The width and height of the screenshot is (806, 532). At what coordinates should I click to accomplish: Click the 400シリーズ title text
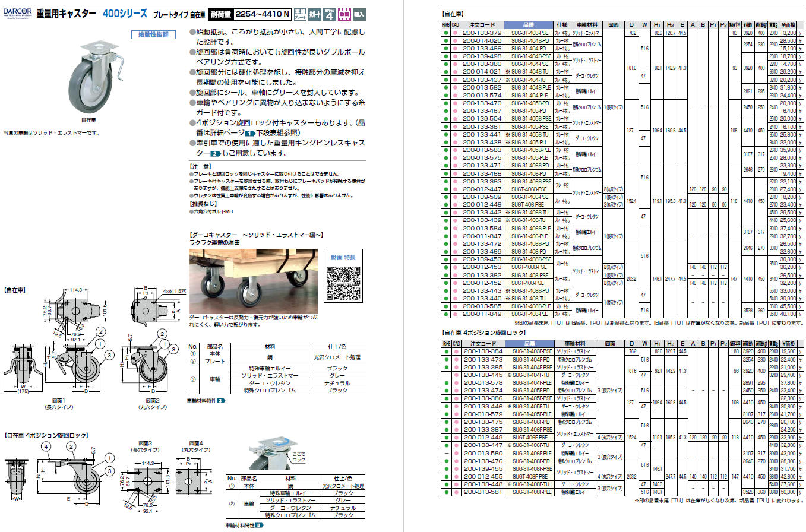click(124, 13)
